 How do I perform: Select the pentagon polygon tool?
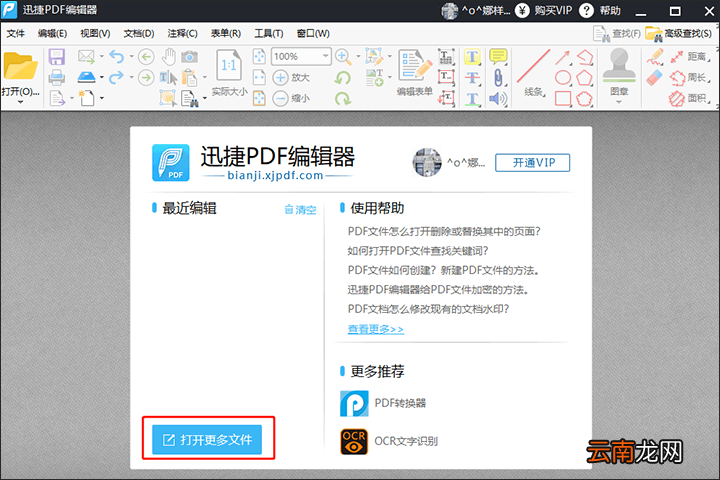pyautogui.click(x=584, y=78)
